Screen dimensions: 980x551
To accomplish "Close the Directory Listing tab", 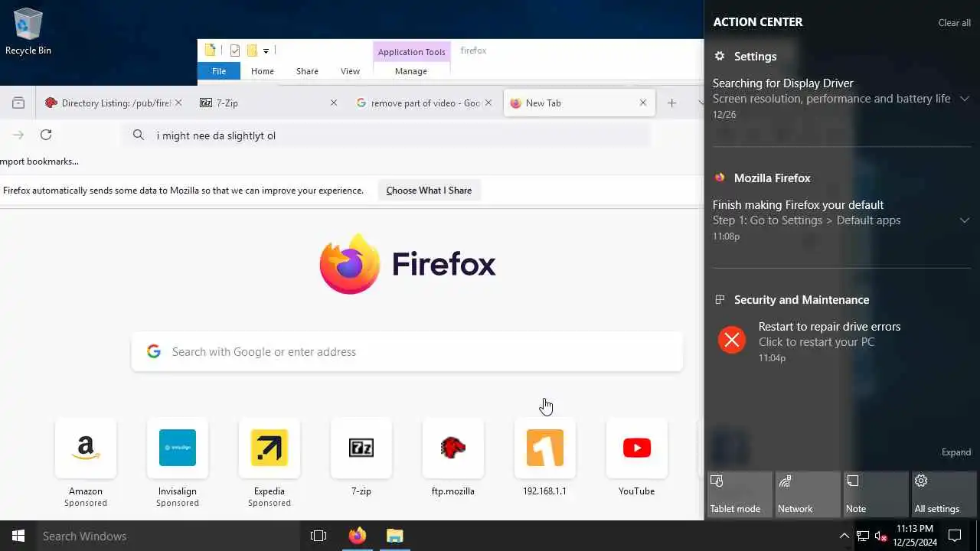I will (x=178, y=103).
